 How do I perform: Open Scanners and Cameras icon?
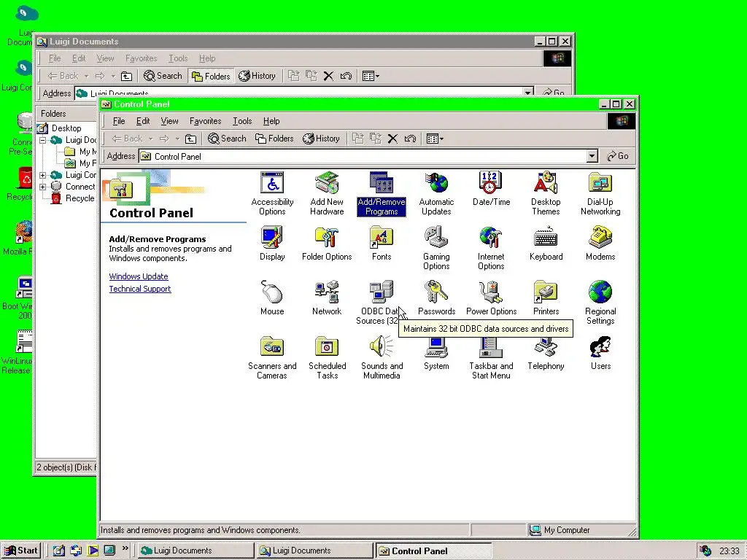click(x=272, y=358)
